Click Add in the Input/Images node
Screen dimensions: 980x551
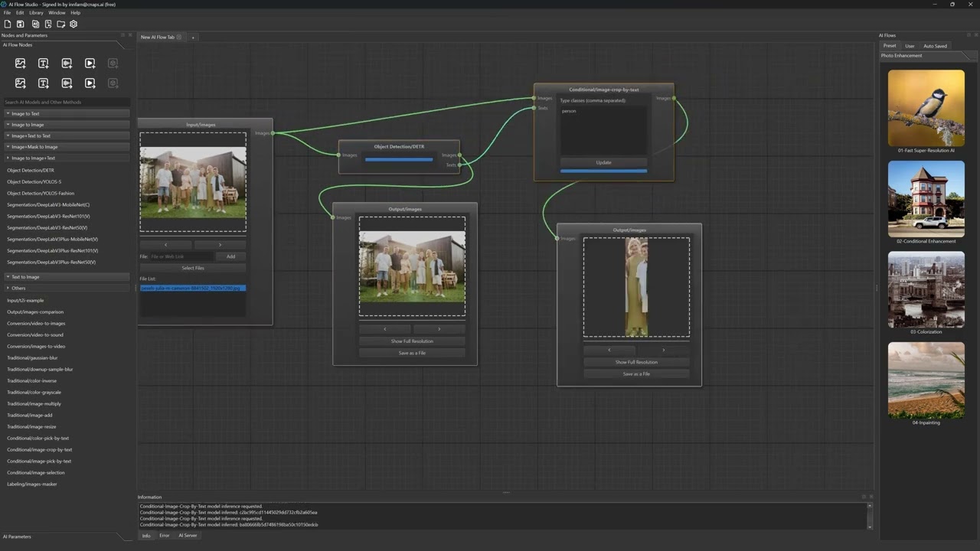(x=230, y=256)
